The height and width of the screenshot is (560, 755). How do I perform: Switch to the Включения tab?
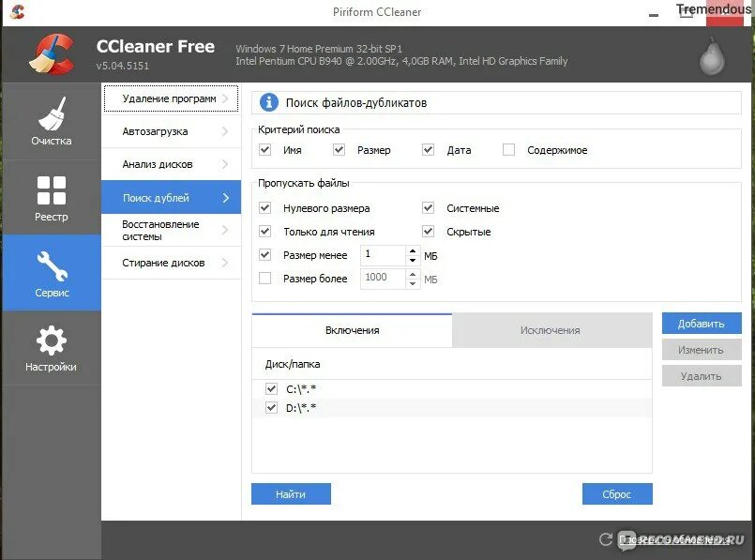click(x=352, y=330)
